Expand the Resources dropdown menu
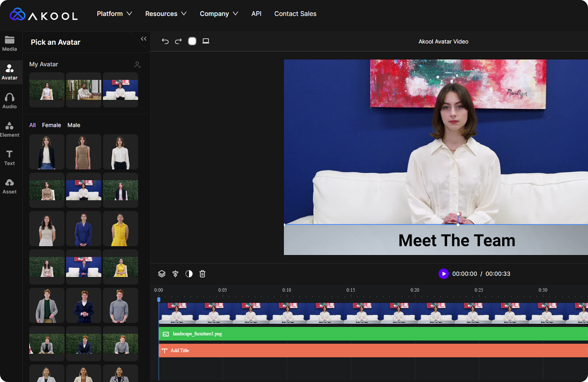Image resolution: width=588 pixels, height=382 pixels. click(x=166, y=14)
